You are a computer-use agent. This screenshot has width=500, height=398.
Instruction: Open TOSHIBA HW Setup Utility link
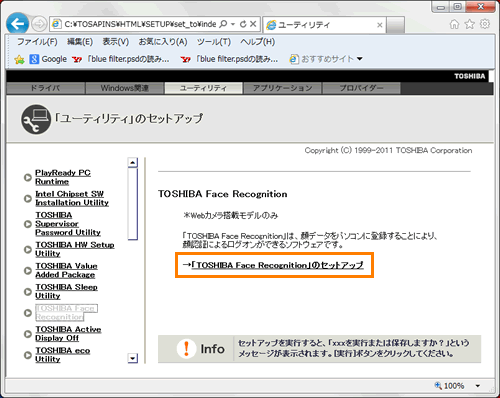click(75, 249)
